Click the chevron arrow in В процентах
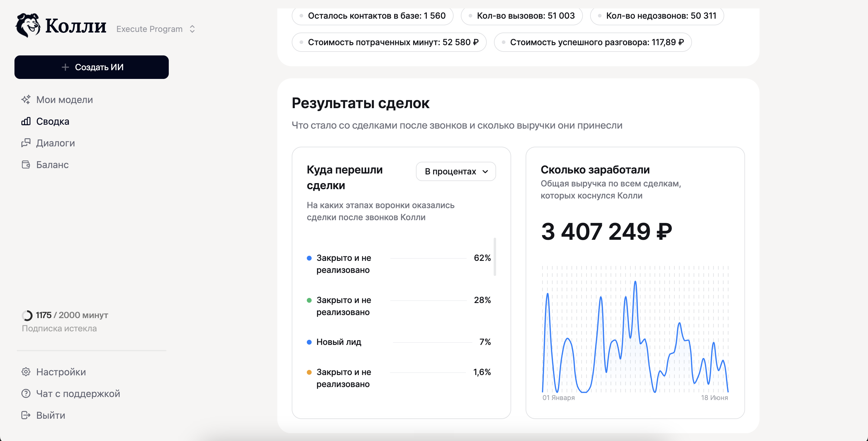Image resolution: width=868 pixels, height=441 pixels. pos(485,172)
